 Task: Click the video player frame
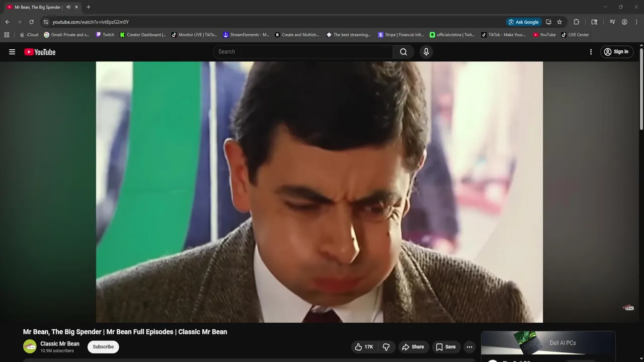click(x=319, y=192)
